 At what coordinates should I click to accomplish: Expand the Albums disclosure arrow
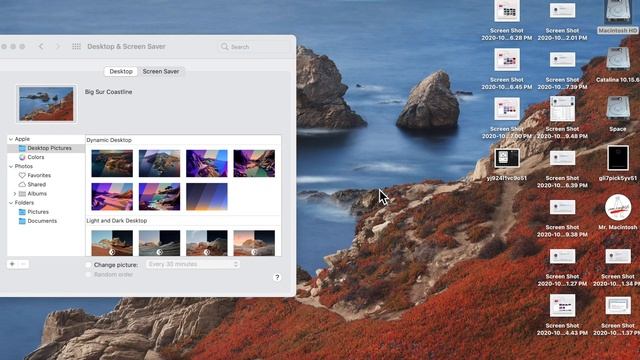click(15, 194)
